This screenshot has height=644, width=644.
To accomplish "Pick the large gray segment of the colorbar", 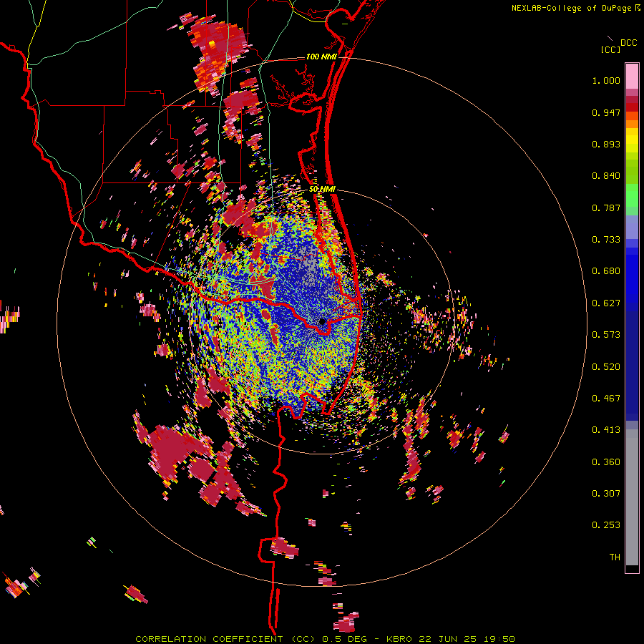I will pyautogui.click(x=632, y=497).
